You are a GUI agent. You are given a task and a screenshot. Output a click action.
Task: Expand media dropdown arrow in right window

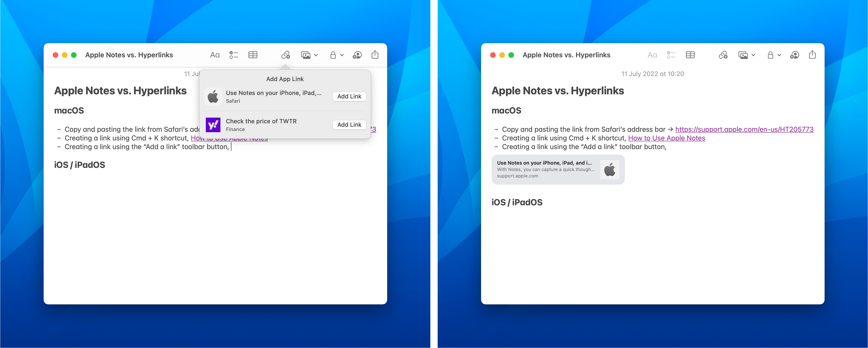tap(753, 55)
